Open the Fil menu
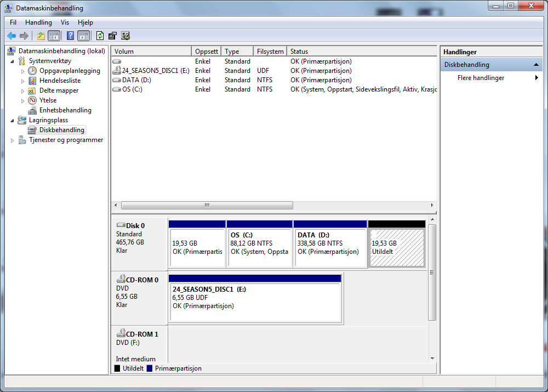This screenshot has width=548, height=392. 13,22
